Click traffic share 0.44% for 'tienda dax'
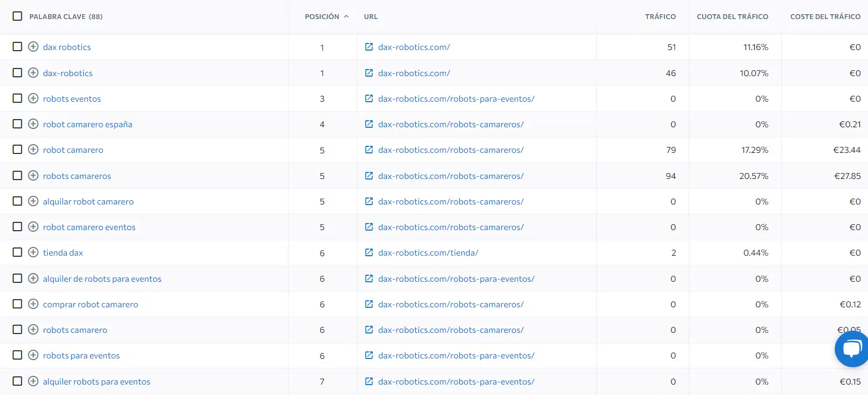 coord(756,253)
